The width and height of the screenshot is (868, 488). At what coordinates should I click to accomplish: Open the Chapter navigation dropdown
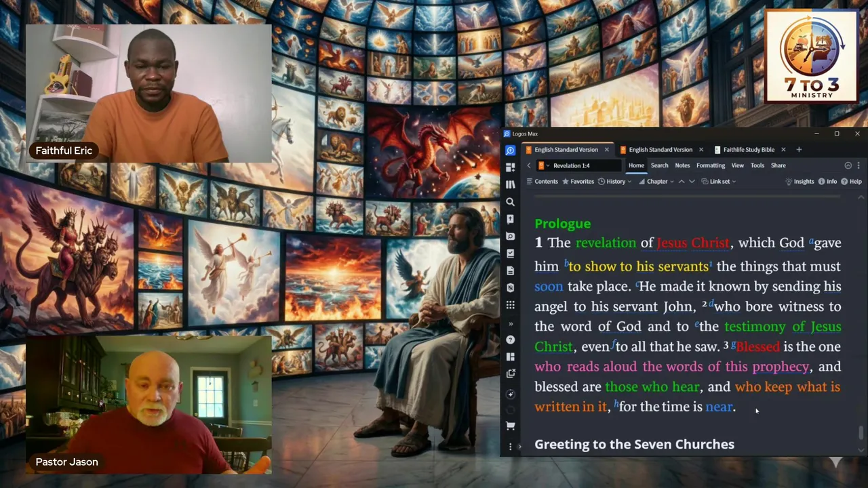(x=656, y=182)
